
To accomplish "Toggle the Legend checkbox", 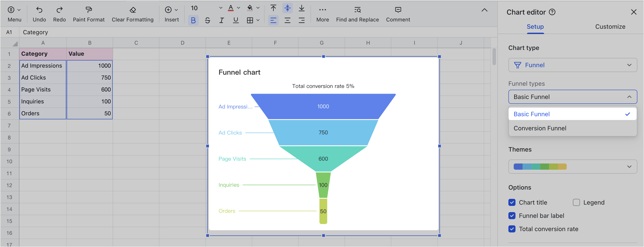I will 576,202.
